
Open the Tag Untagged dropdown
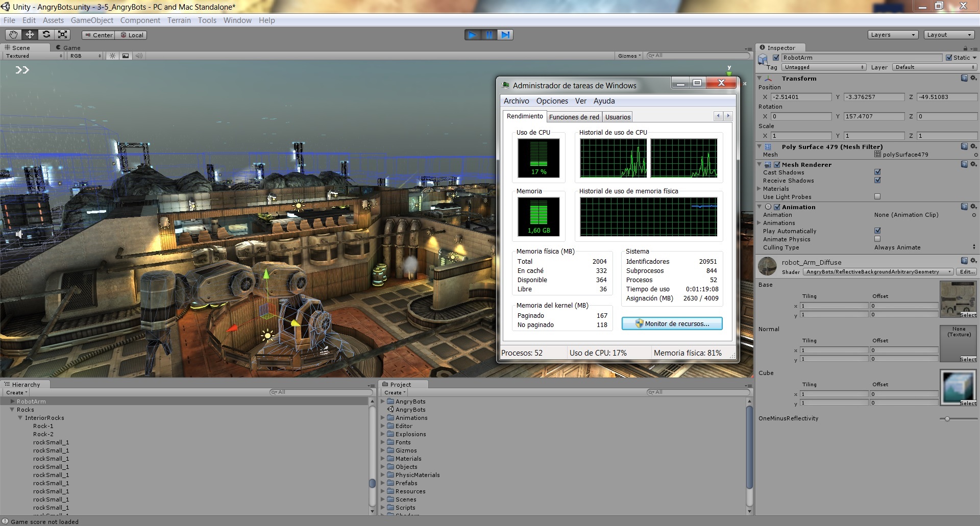click(x=824, y=67)
